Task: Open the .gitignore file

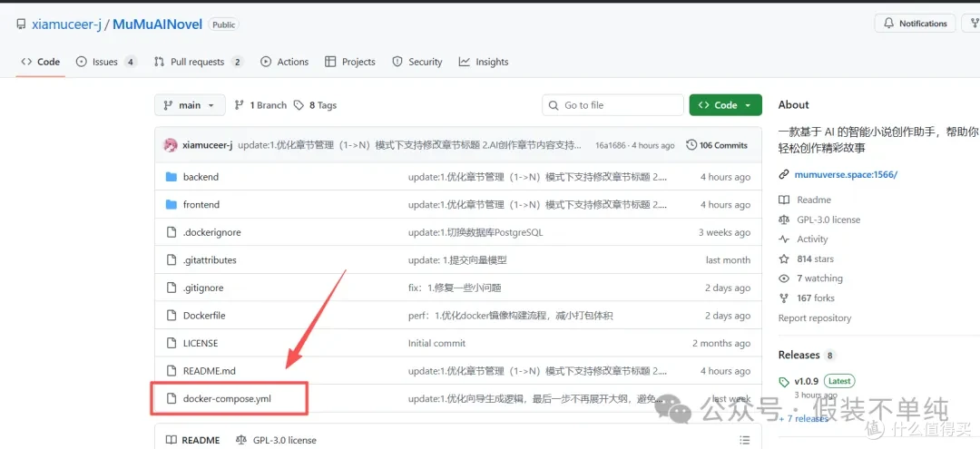Action: point(203,288)
